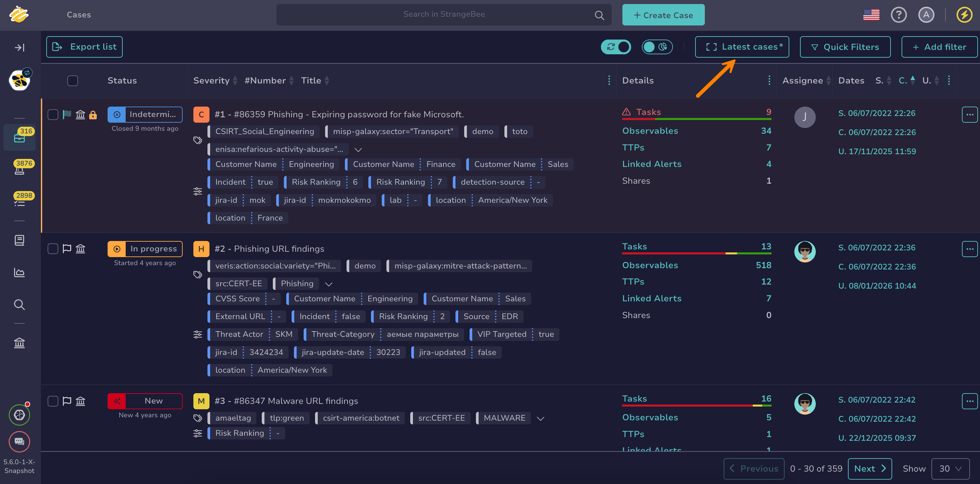The width and height of the screenshot is (980, 484).
Task: Open the Organization bank icon in sidebar
Action: 19,343
